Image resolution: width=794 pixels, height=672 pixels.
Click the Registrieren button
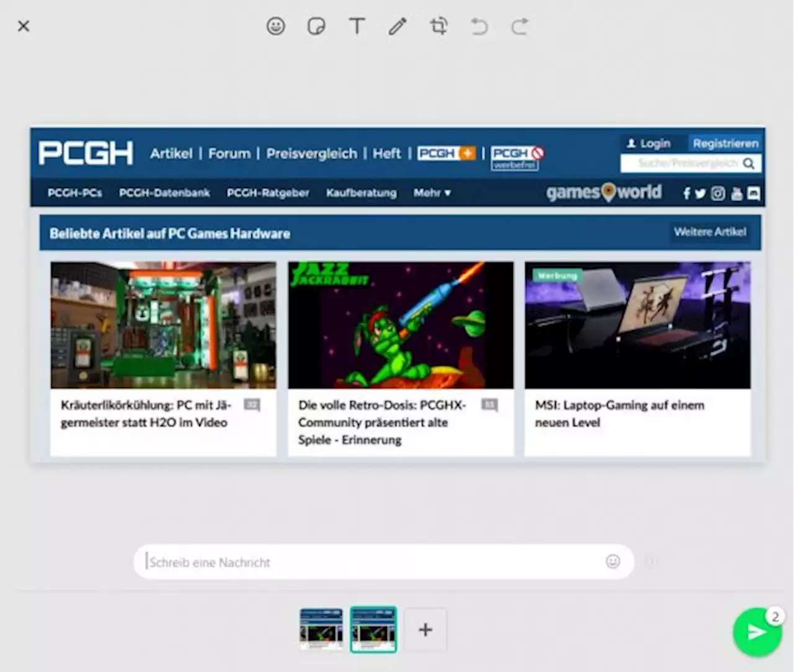pos(725,143)
